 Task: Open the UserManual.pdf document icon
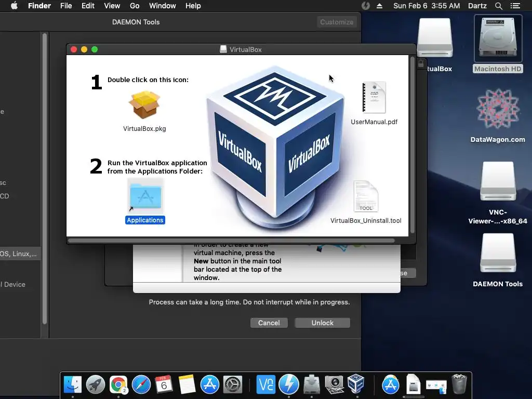[x=374, y=97]
